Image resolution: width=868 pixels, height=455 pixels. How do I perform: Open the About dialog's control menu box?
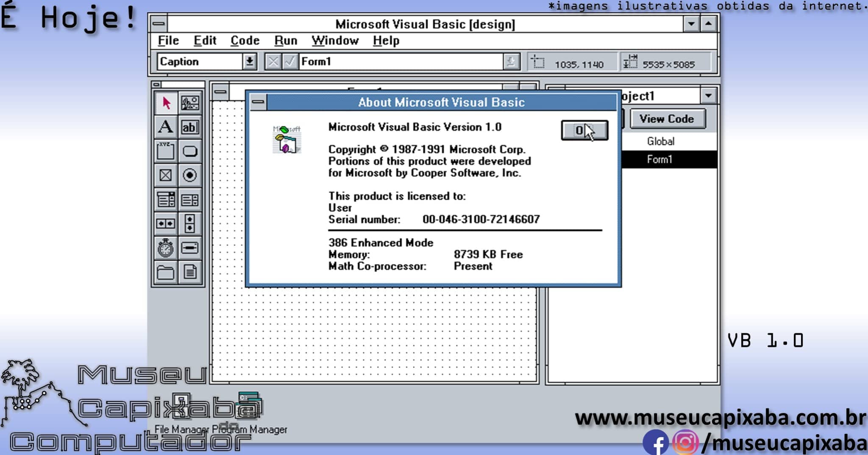[258, 102]
